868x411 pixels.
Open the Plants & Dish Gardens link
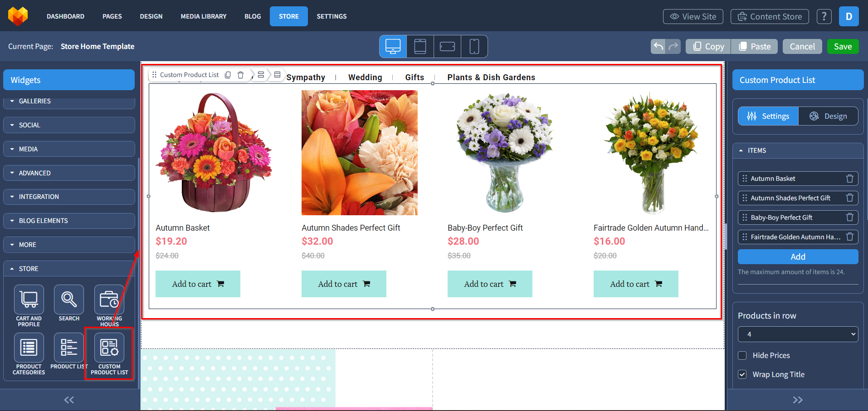click(x=491, y=77)
